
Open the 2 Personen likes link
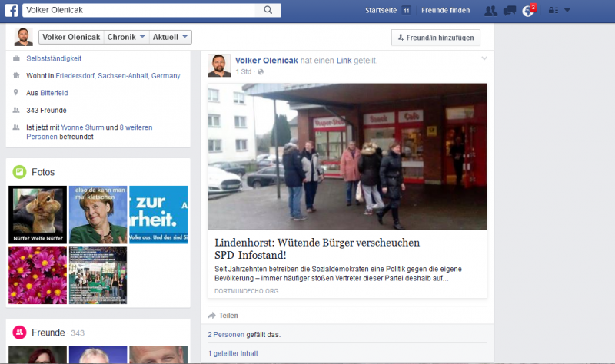(226, 334)
